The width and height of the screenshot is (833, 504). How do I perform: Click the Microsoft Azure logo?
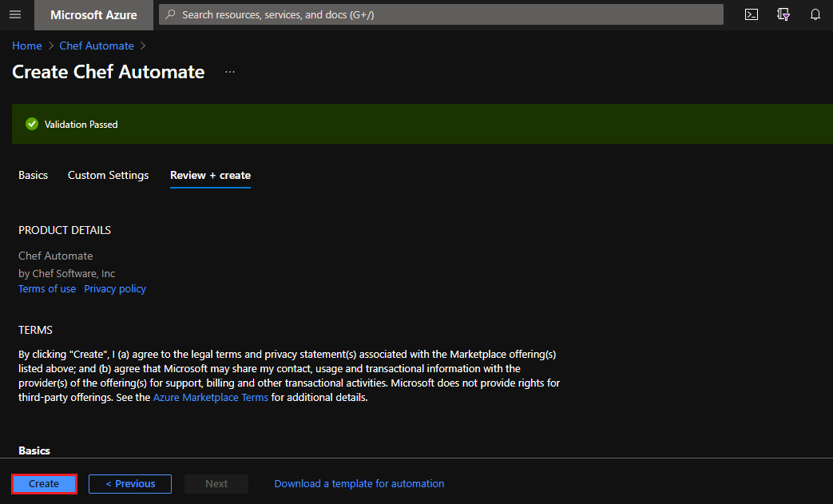tap(93, 14)
